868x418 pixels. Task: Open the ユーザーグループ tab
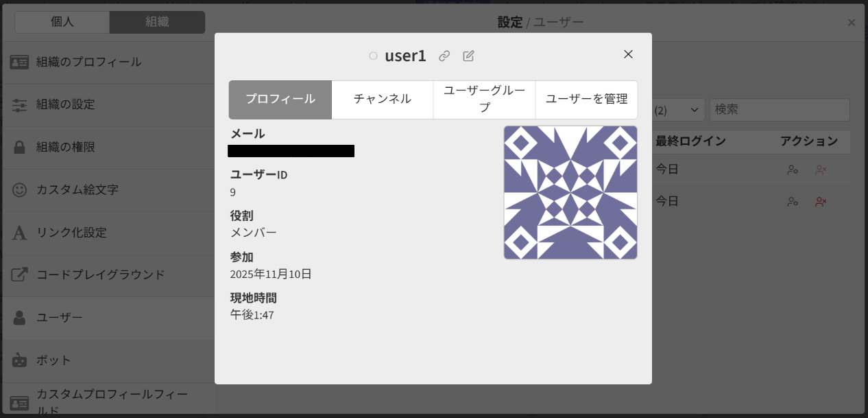click(x=484, y=99)
